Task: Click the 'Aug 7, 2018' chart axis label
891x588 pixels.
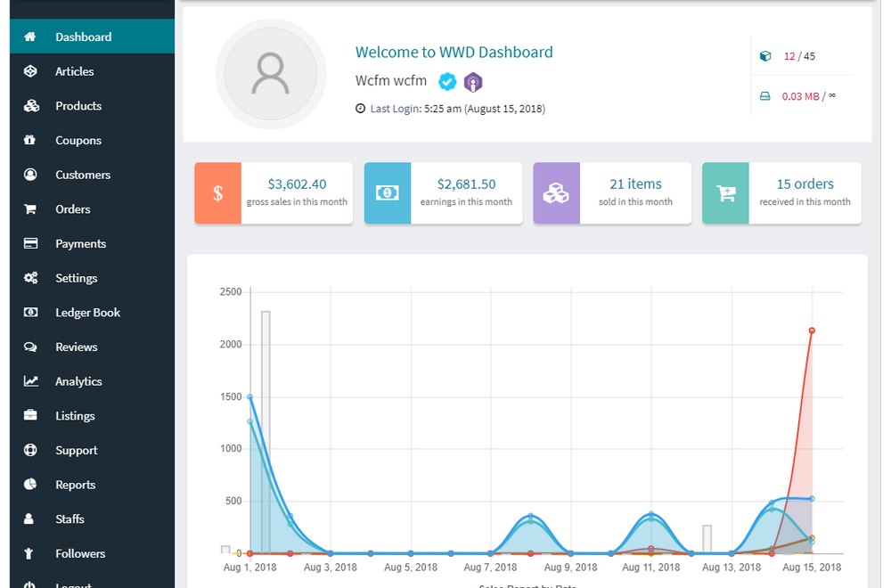Action: coord(490,567)
